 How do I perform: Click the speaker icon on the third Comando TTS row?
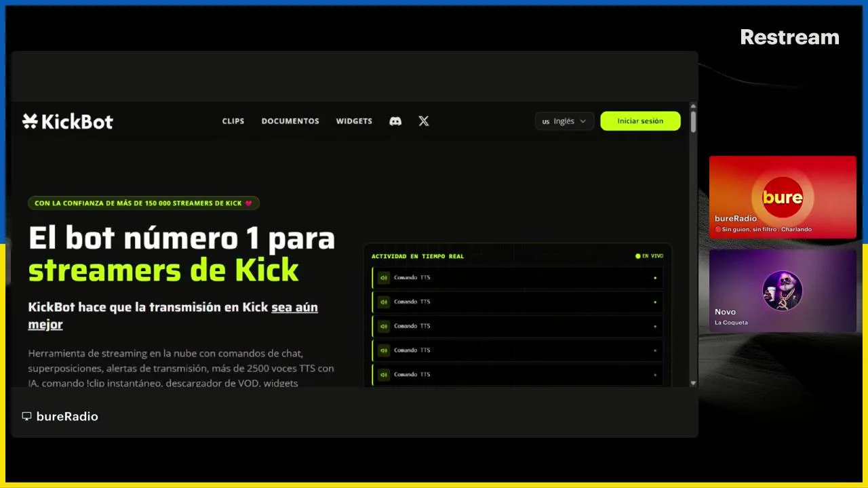(x=384, y=326)
